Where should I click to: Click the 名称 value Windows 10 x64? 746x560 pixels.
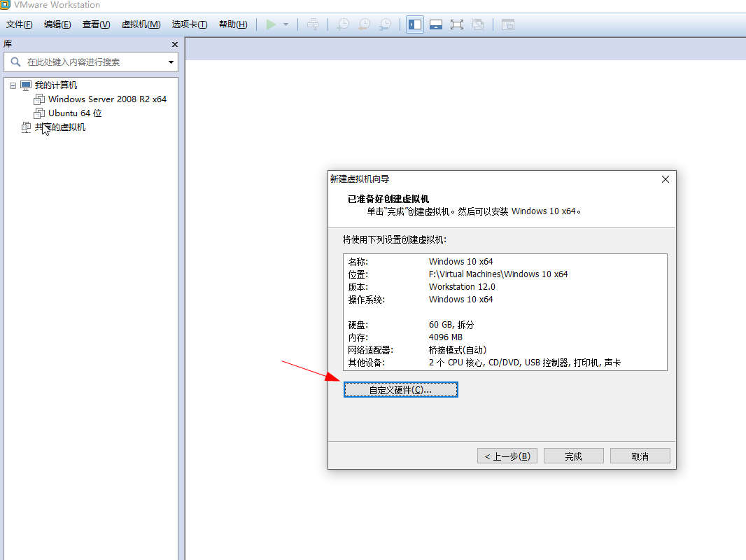coord(460,261)
